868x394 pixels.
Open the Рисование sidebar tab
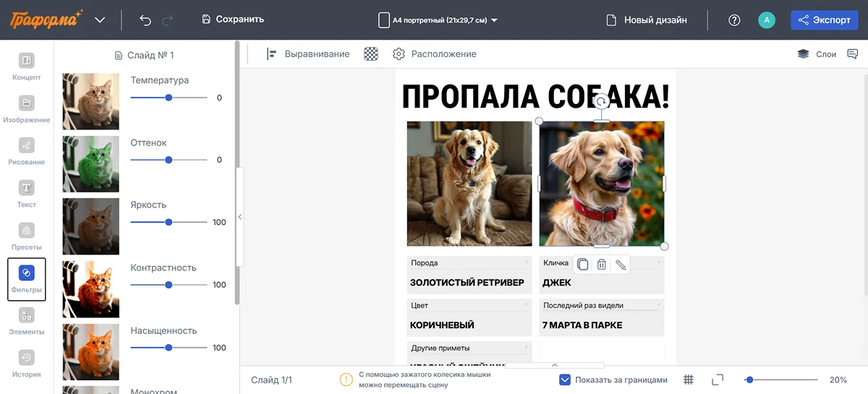tap(27, 151)
